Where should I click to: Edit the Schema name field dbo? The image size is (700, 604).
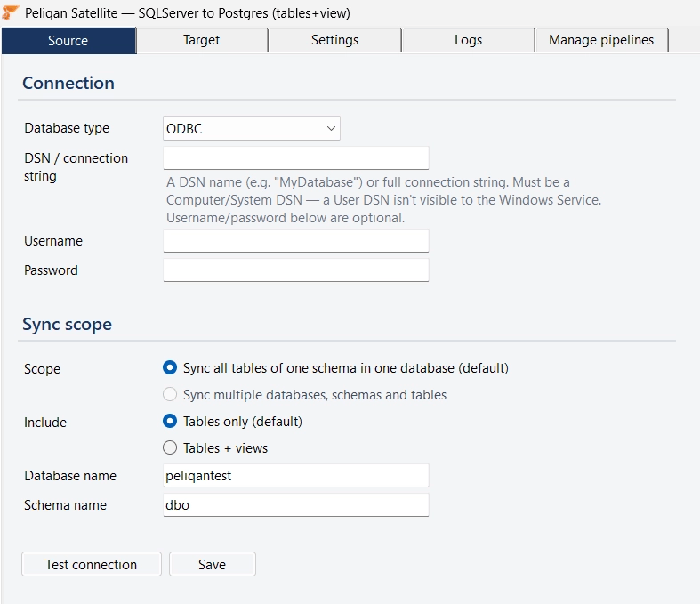pos(296,505)
